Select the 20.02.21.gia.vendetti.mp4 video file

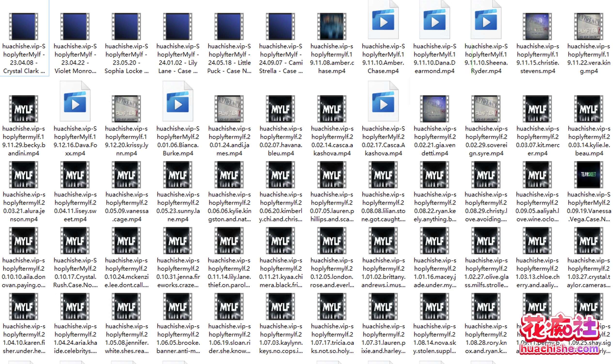pyautogui.click(x=434, y=109)
